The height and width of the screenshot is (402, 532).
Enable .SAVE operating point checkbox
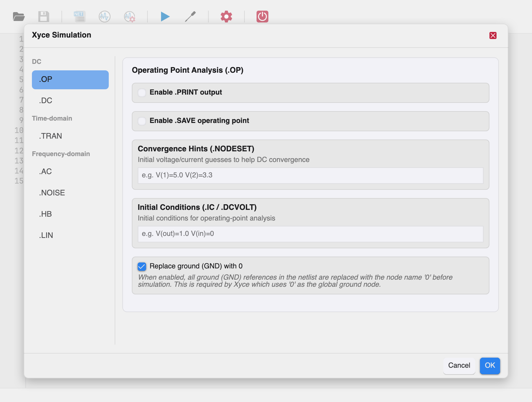click(142, 121)
